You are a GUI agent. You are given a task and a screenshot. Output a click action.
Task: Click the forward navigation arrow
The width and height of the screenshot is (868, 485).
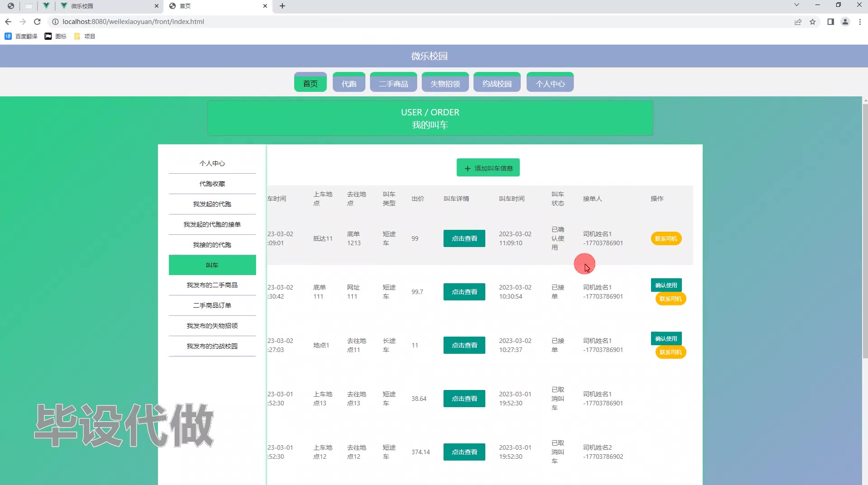click(23, 22)
